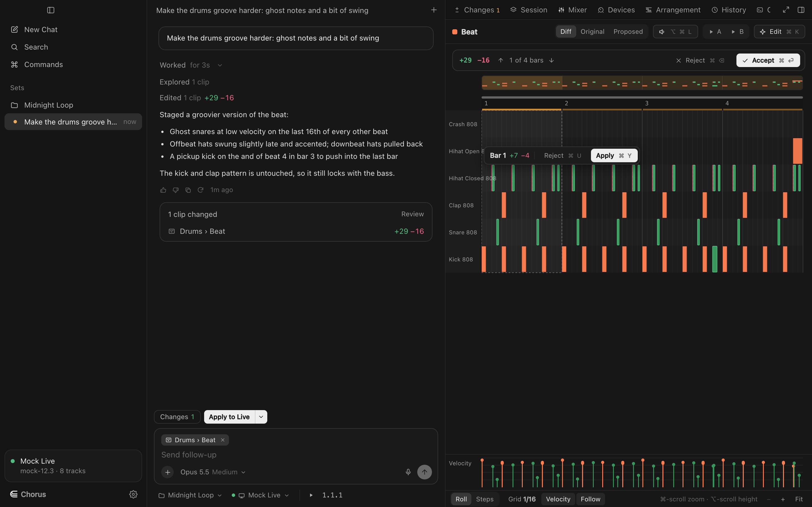Click the thumbs down feedback icon
Image resolution: width=812 pixels, height=507 pixels.
[x=175, y=190]
